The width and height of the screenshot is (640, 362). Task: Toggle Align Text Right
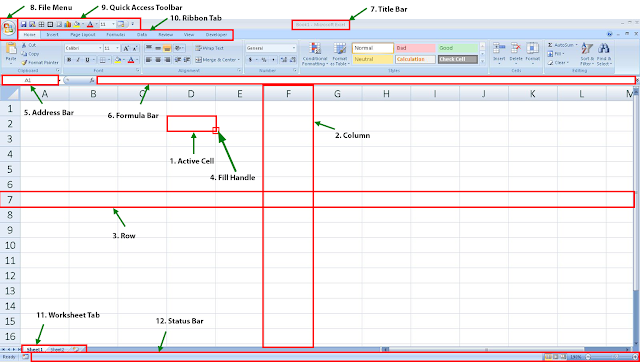click(167, 60)
